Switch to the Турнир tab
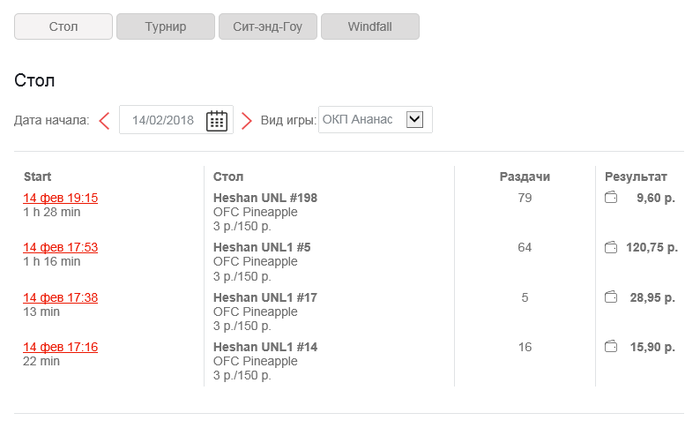 (x=165, y=26)
